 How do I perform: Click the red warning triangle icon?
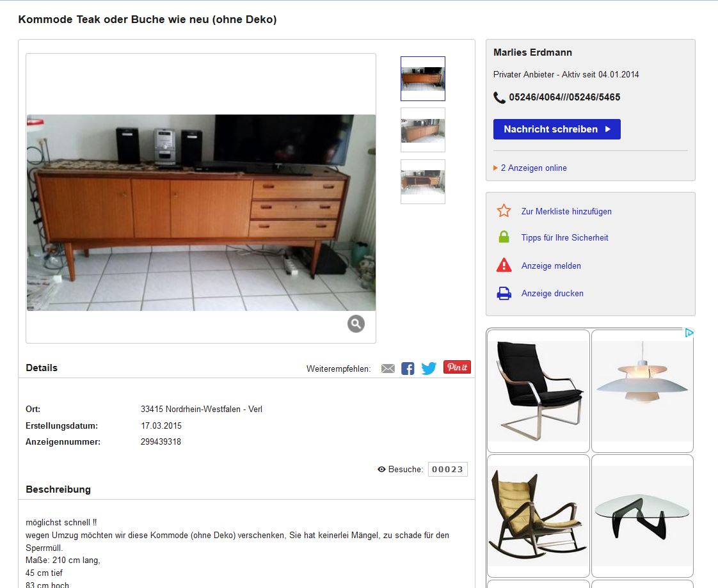[x=504, y=265]
